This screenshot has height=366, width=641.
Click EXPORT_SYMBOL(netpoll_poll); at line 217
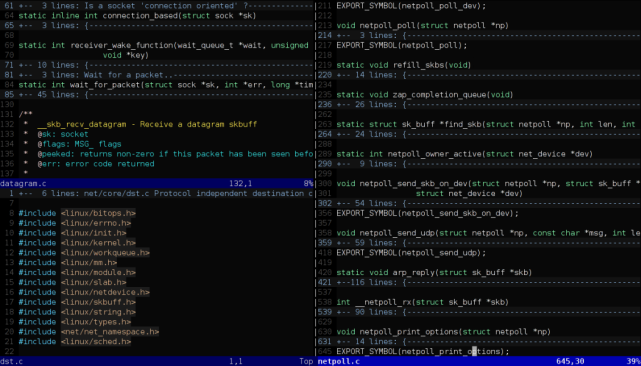click(401, 45)
